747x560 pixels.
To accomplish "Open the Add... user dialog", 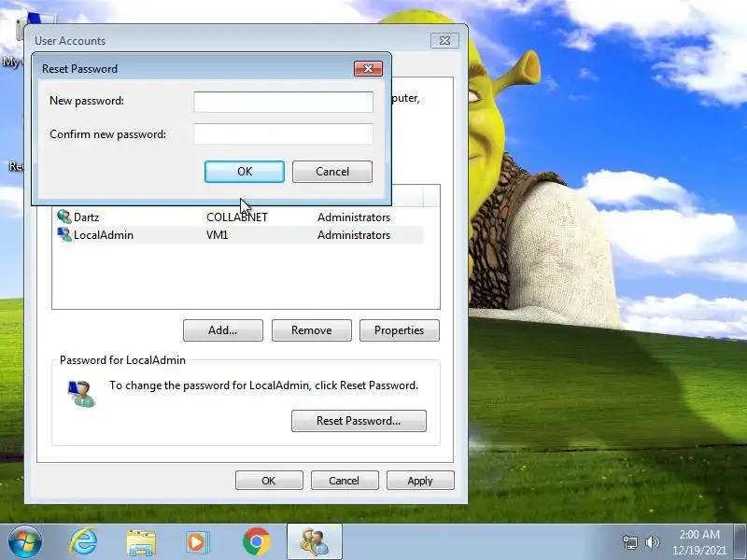I will pyautogui.click(x=223, y=330).
